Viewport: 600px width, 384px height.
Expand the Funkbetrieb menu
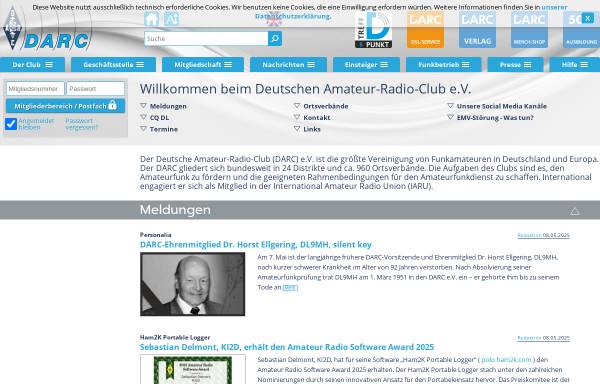pos(443,65)
